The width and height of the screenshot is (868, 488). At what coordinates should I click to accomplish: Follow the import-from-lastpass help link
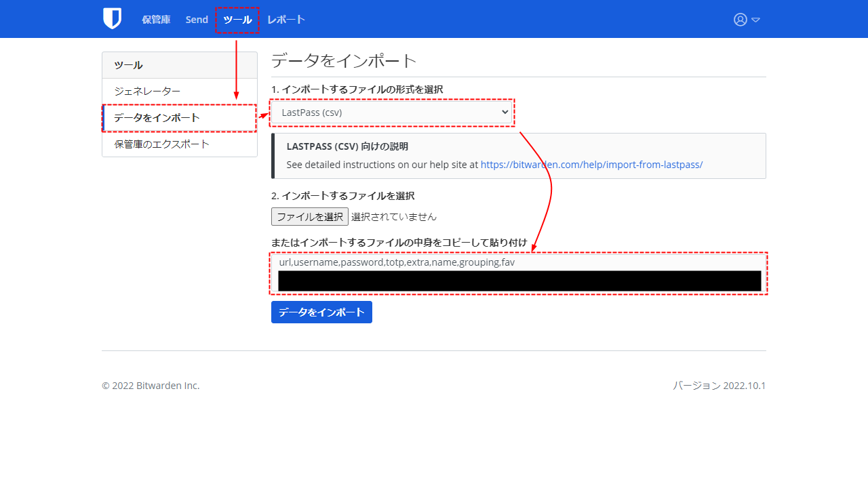(x=591, y=164)
